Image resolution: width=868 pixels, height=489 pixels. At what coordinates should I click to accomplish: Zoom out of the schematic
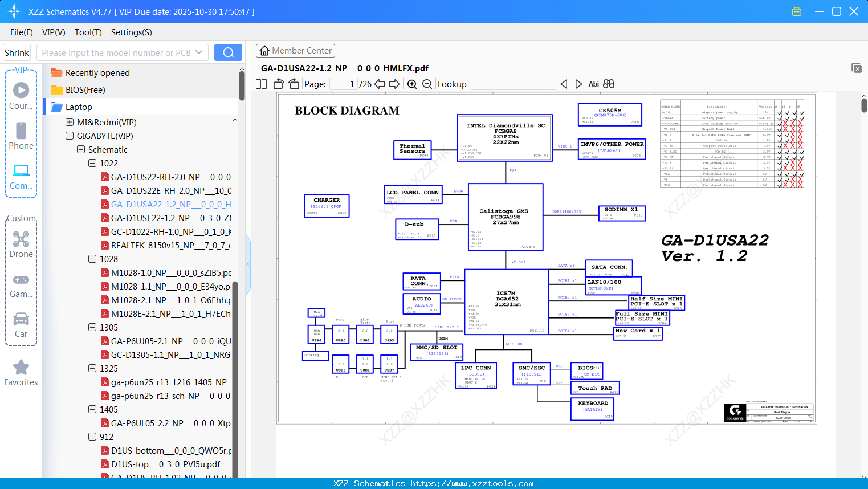coord(427,84)
